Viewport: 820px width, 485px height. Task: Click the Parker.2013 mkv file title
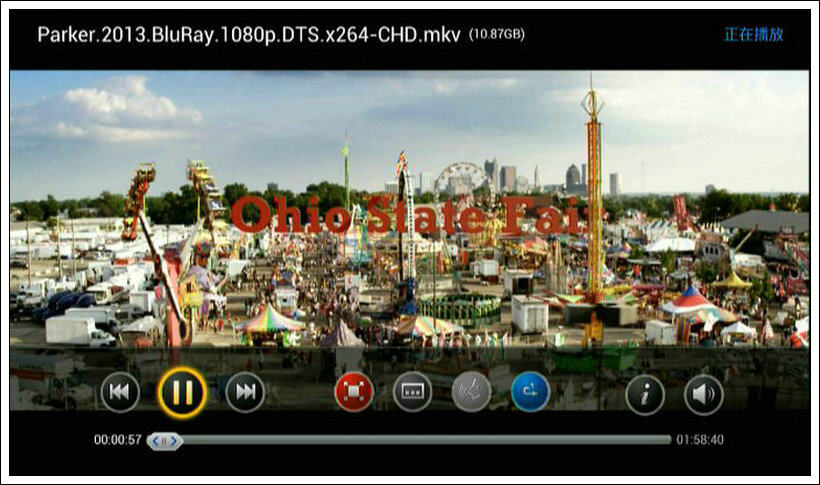(249, 35)
